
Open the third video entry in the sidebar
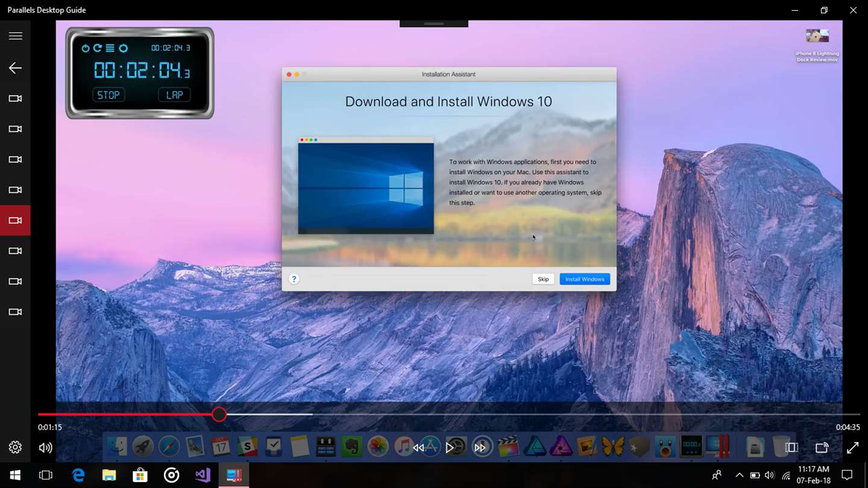15,160
